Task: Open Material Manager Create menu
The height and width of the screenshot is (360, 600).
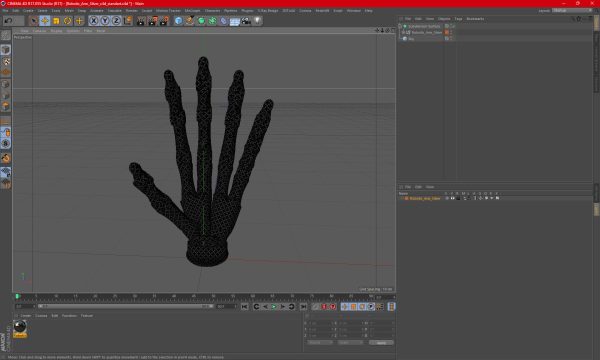Action: tap(25, 316)
